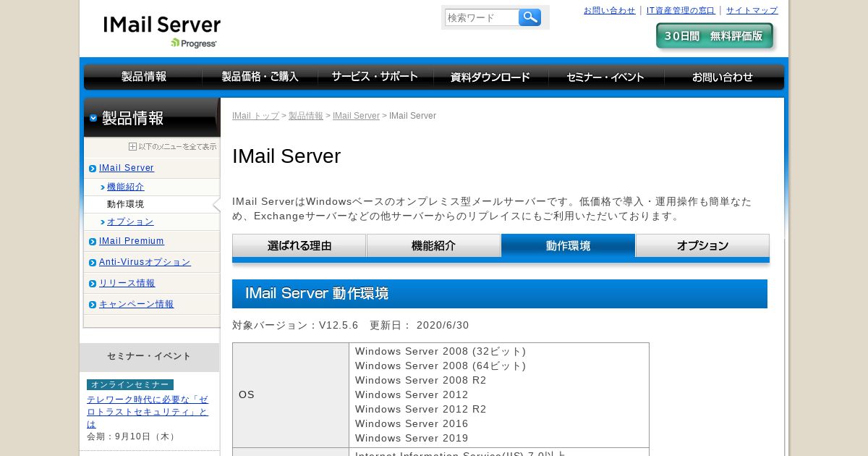
Task: Open Anti-Virusオプション sidebar link
Action: click(145, 262)
